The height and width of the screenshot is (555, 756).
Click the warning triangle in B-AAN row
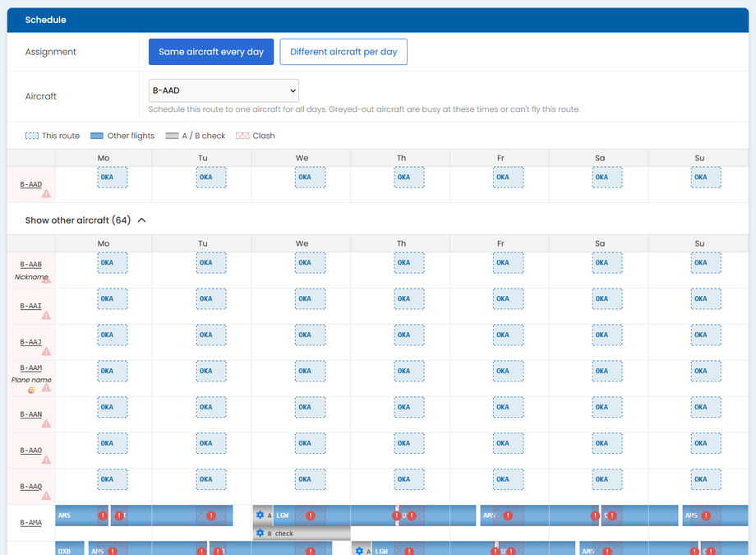click(46, 423)
